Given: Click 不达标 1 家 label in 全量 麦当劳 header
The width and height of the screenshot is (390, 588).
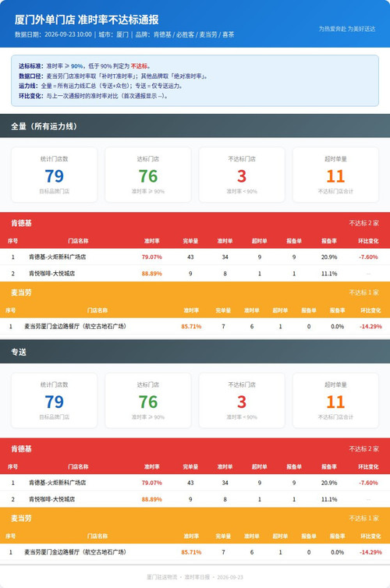Looking at the screenshot, I should click(x=363, y=292).
